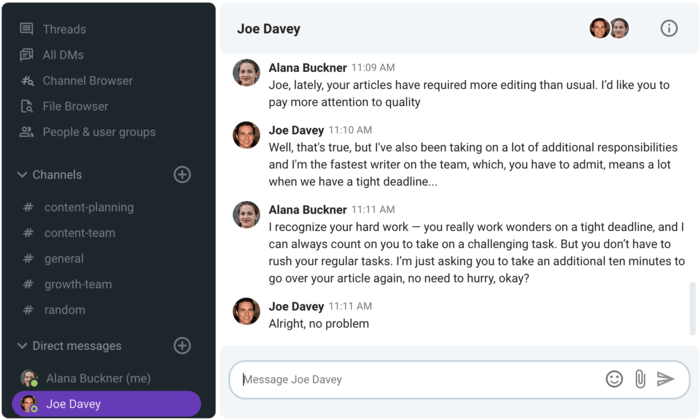Image resolution: width=700 pixels, height=420 pixels.
Task: Attach a file with the paperclip icon
Action: tap(640, 379)
